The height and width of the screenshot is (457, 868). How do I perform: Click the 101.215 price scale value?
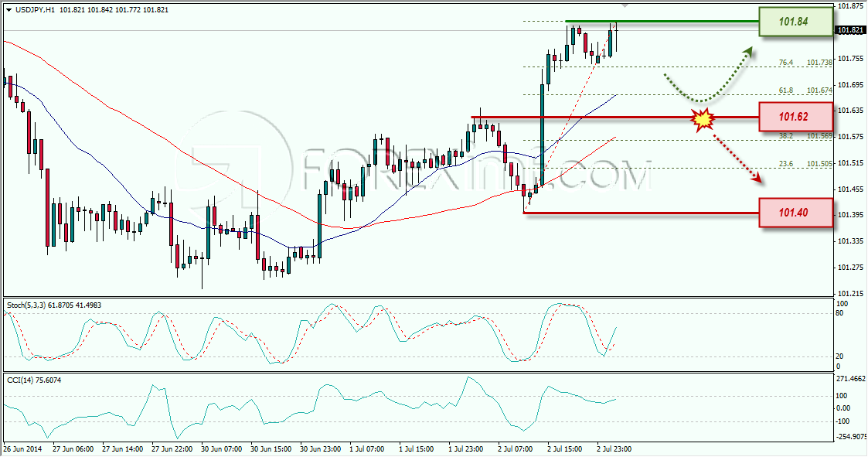[x=849, y=293]
